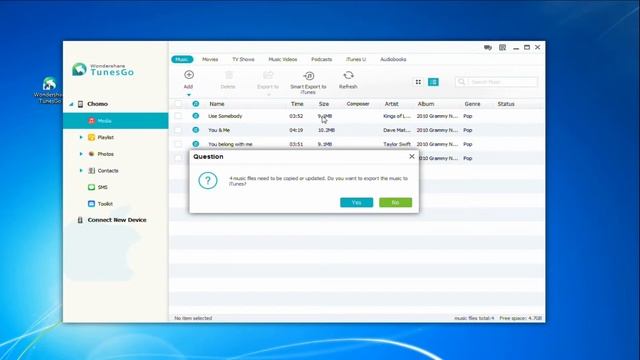Expand the Playlist tree node
Viewport: 640px width, 360px height.
pos(81,138)
